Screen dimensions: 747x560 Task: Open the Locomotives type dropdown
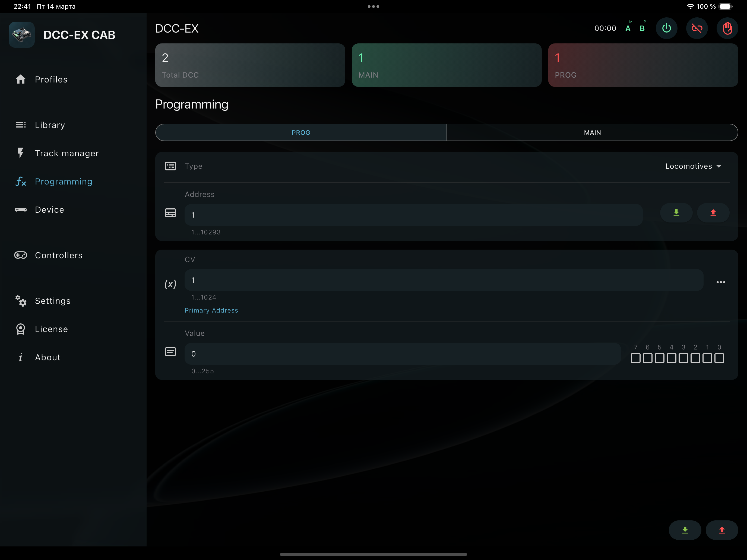pos(693,166)
